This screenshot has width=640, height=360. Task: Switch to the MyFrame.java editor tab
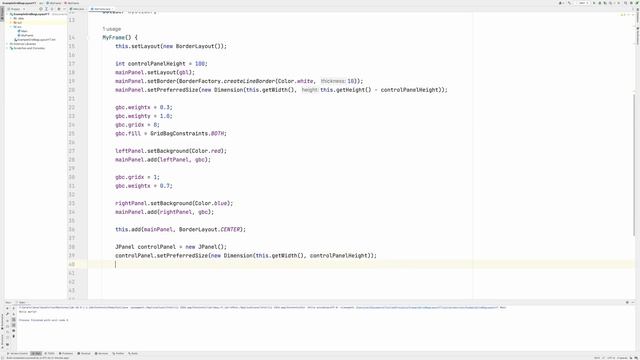[x=100, y=9]
